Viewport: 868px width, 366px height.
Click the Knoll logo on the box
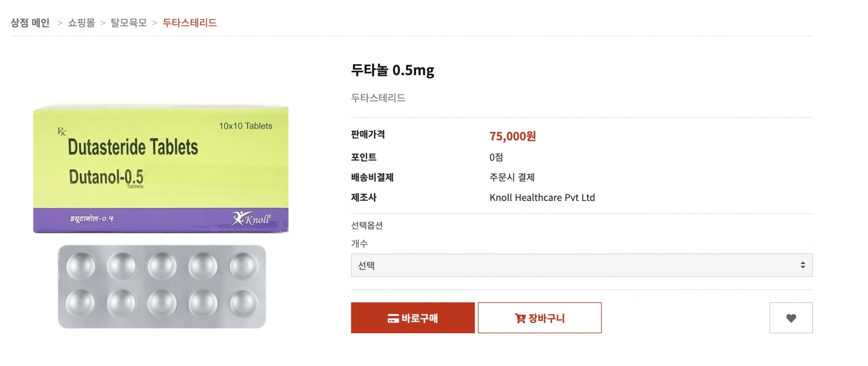tap(251, 218)
